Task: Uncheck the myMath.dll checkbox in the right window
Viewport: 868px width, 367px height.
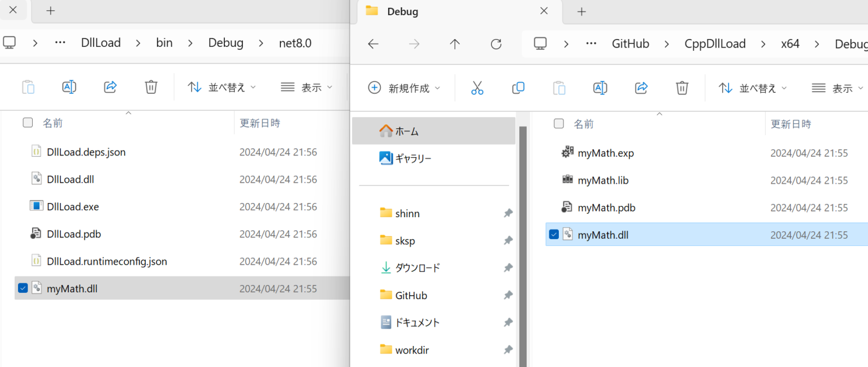Action: tap(553, 234)
